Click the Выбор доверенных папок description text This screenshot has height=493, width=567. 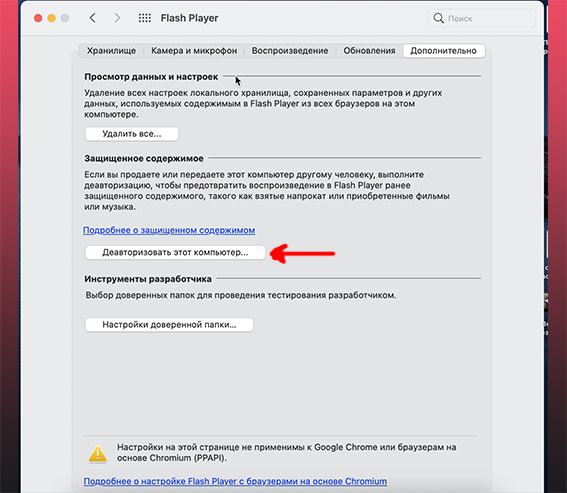tap(241, 295)
